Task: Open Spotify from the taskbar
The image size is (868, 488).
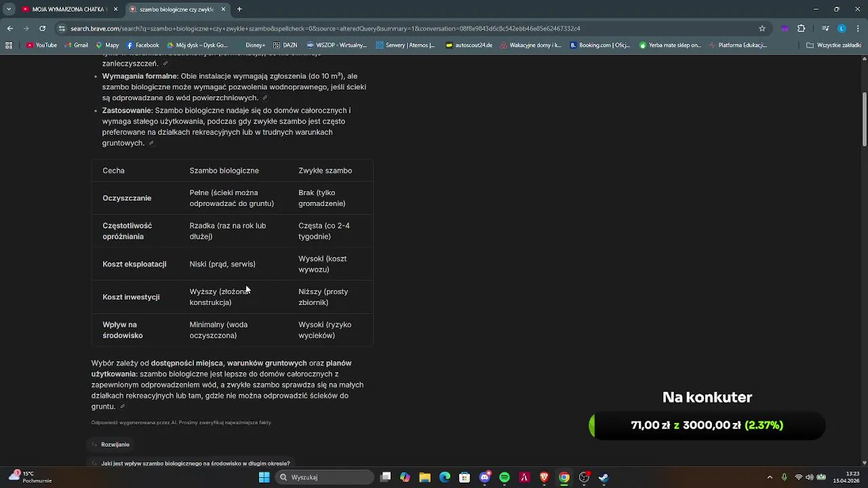Action: [505, 477]
